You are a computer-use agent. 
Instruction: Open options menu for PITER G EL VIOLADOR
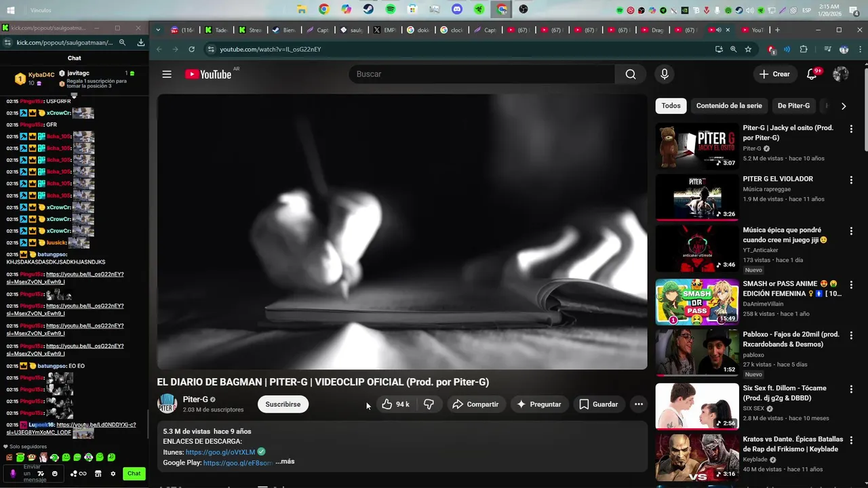coord(851,180)
